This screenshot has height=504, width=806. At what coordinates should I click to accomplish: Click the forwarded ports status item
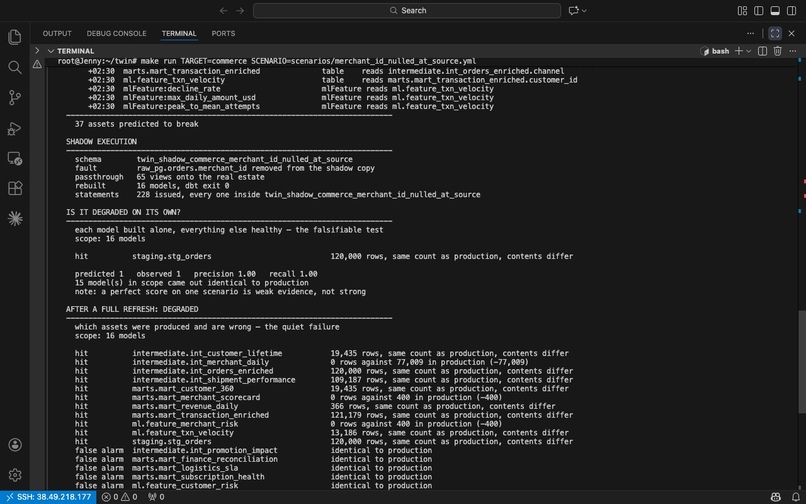(156, 497)
